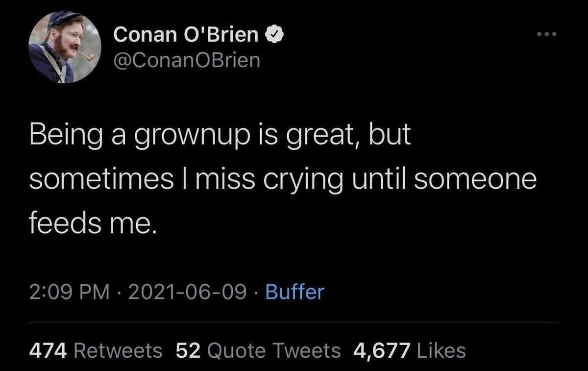This screenshot has height=371, width=588.
Task: Click the 2:09 PM timestamp
Action: pos(69,292)
